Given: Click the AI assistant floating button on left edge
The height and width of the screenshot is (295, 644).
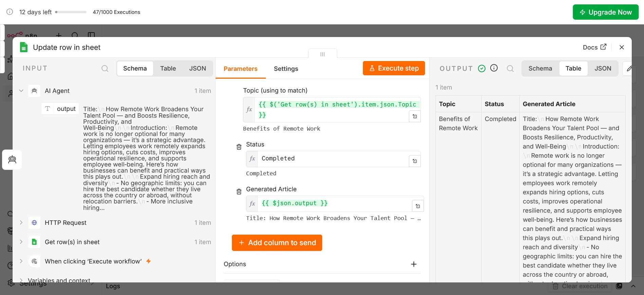Looking at the screenshot, I should (12, 160).
